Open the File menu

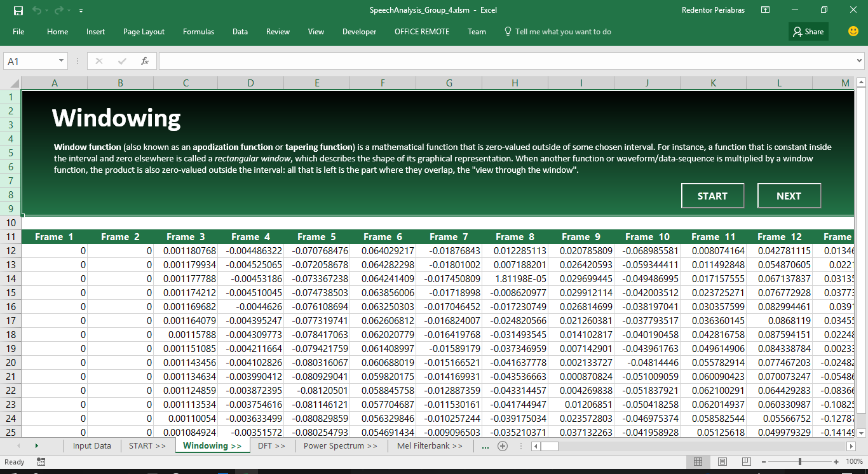(x=18, y=32)
